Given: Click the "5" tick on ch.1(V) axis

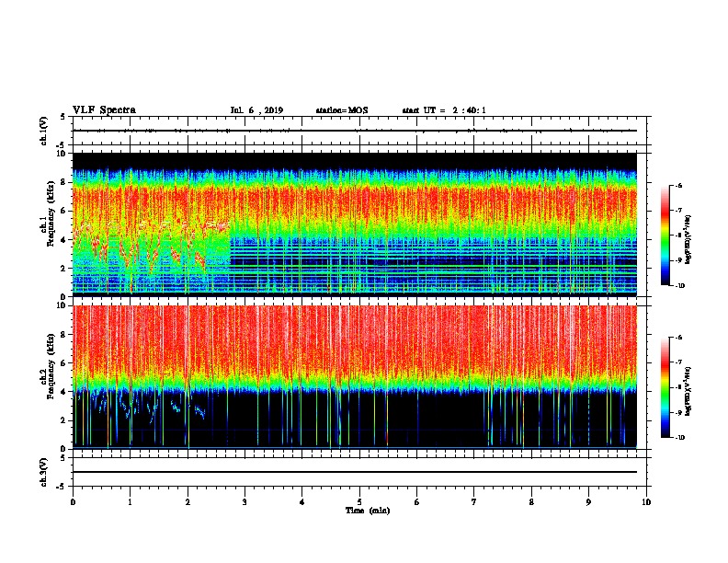Looking at the screenshot, I should (63, 117).
